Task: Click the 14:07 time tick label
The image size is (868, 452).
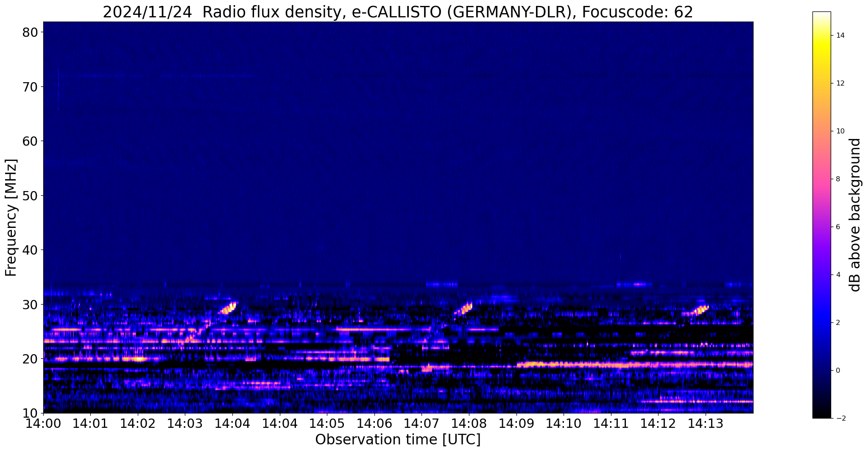Action: click(x=421, y=423)
